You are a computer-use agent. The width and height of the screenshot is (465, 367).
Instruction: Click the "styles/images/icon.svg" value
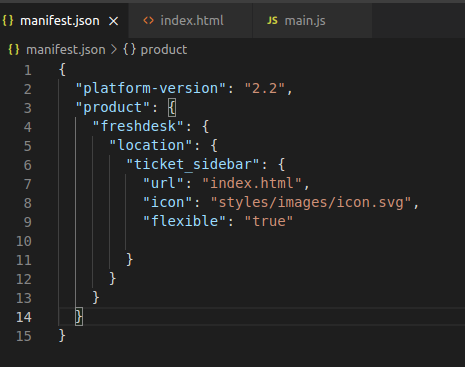pos(311,202)
